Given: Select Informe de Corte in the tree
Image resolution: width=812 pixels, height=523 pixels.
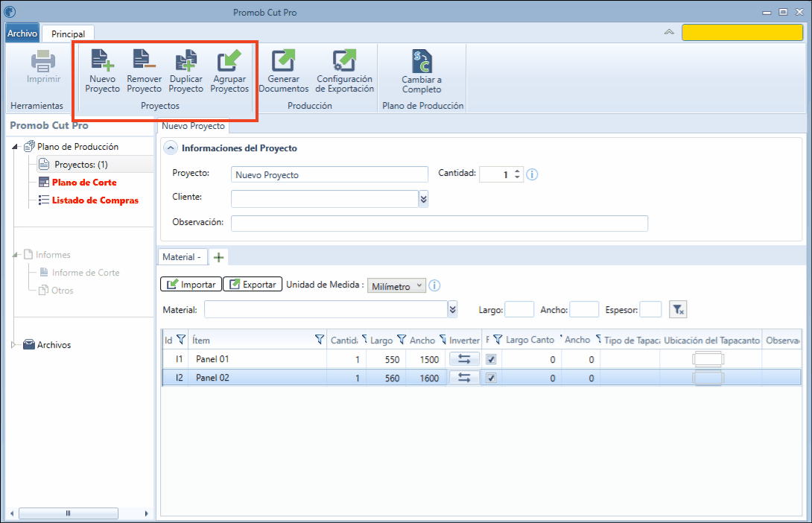Looking at the screenshot, I should 86,273.
